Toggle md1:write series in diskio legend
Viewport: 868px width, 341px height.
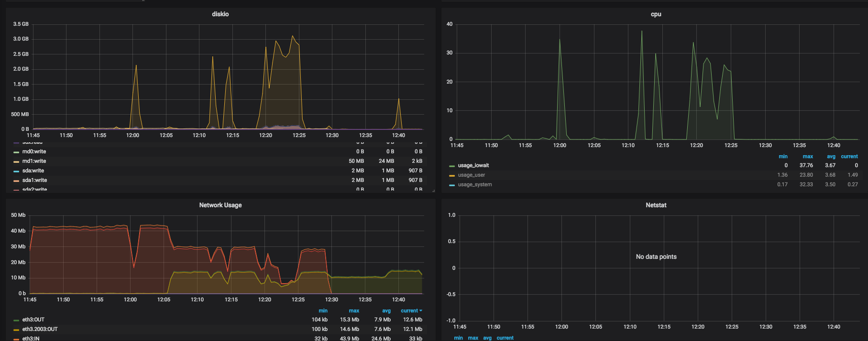tap(34, 161)
